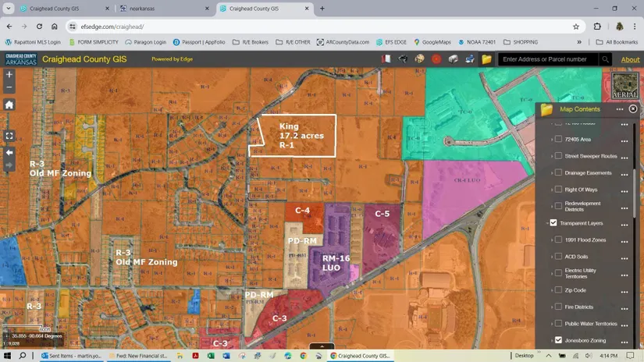Zoom in on the map
Screen dimensions: 644x362
[9, 75]
